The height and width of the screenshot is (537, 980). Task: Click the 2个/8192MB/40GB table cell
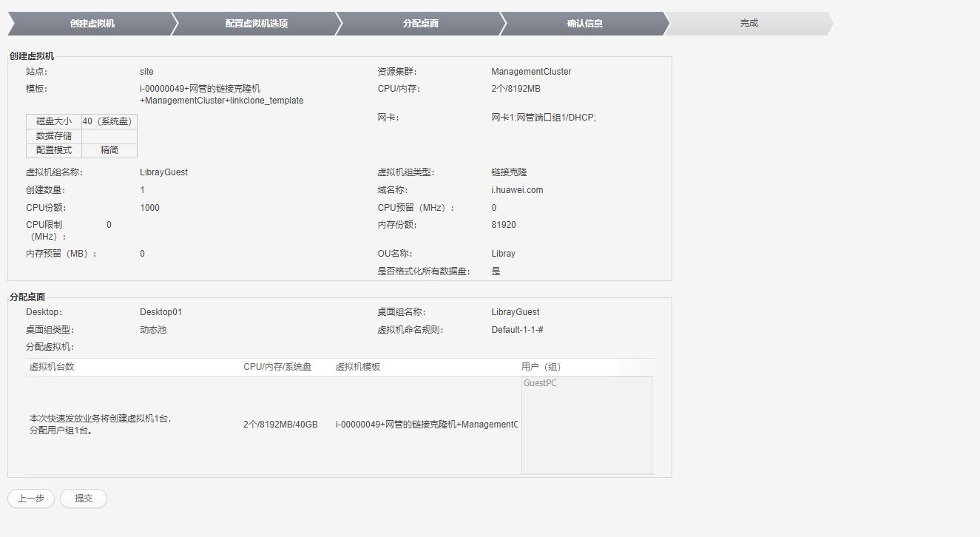(x=280, y=425)
